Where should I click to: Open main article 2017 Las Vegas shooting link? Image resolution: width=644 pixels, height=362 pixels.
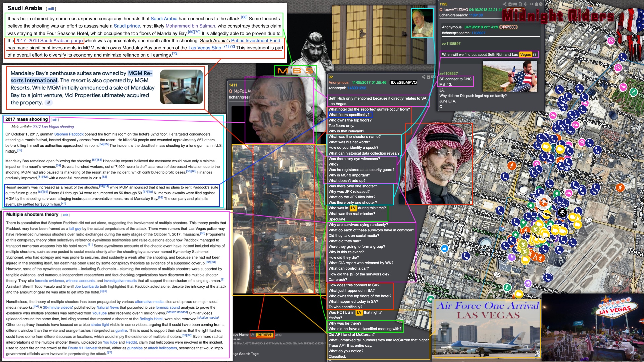click(x=53, y=127)
